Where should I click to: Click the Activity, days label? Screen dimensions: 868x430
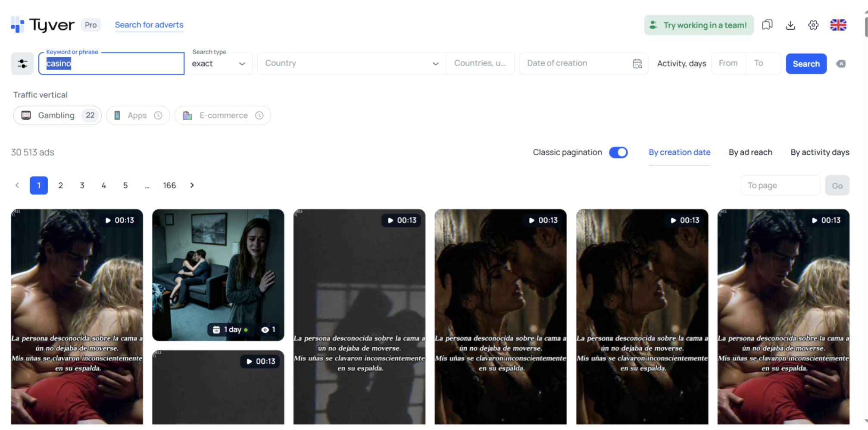pyautogui.click(x=681, y=64)
